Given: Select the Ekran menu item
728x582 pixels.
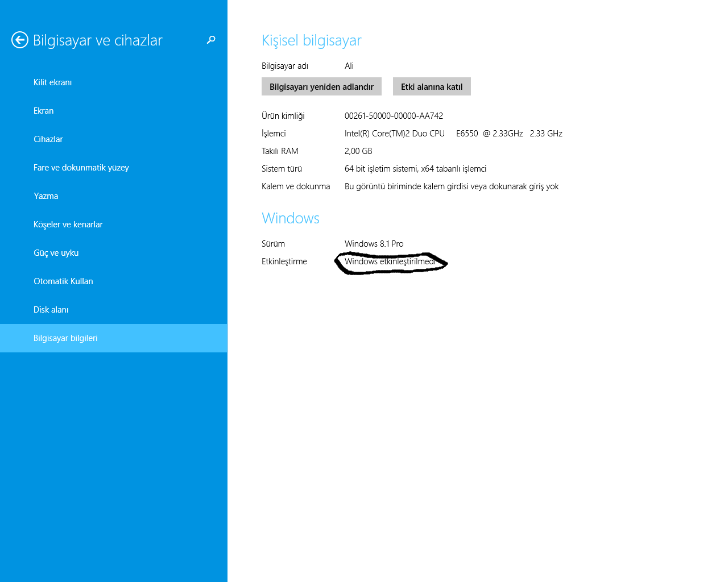Looking at the screenshot, I should click(114, 111).
